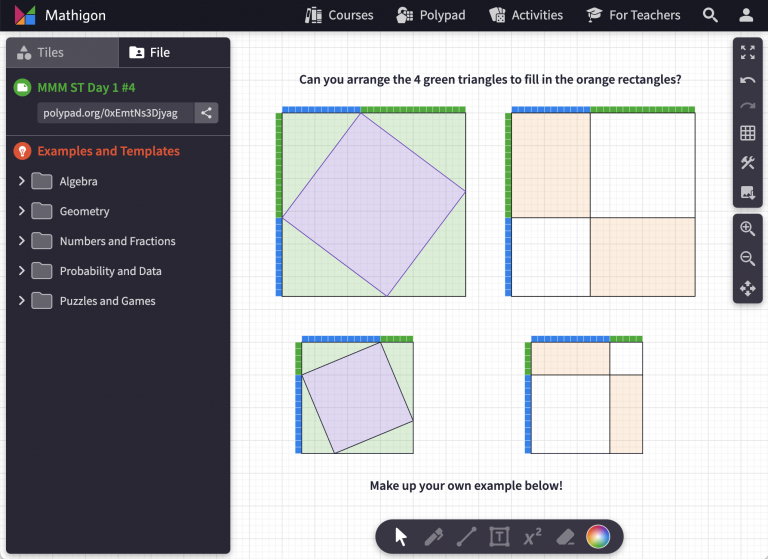
Task: Select the pen drawing tool
Action: [x=433, y=537]
